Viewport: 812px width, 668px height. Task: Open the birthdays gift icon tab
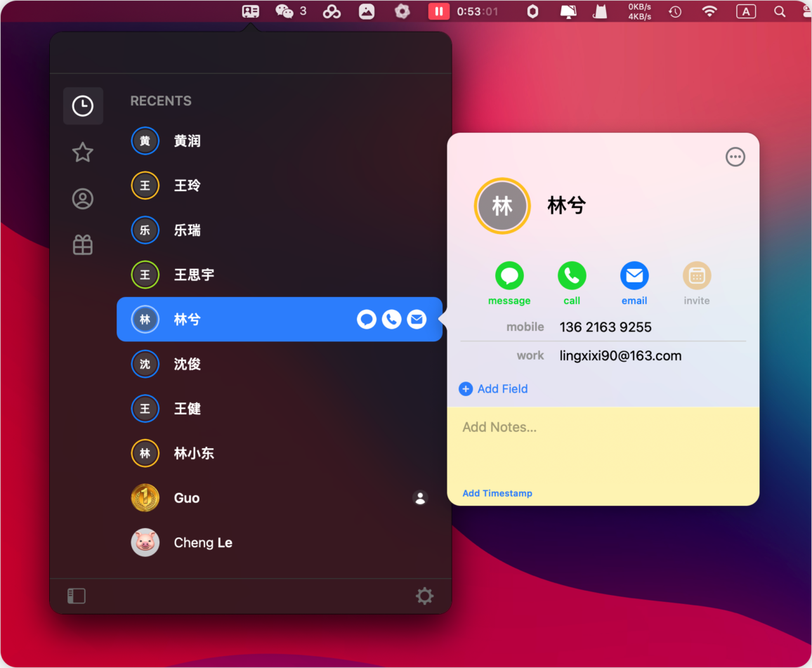(83, 245)
